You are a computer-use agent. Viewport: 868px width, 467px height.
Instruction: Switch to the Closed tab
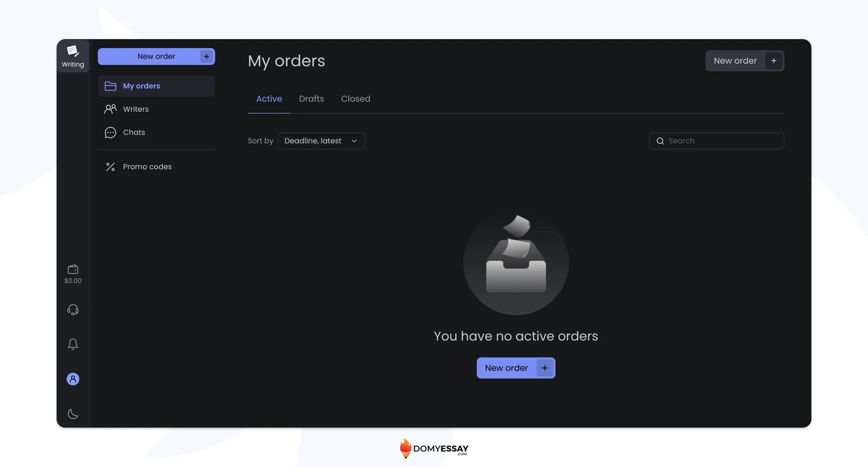coord(356,99)
